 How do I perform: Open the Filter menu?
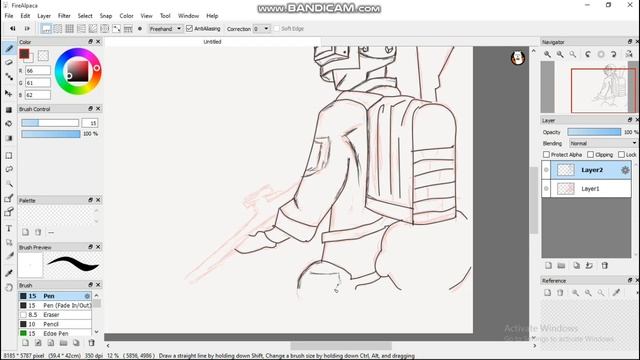point(64,16)
